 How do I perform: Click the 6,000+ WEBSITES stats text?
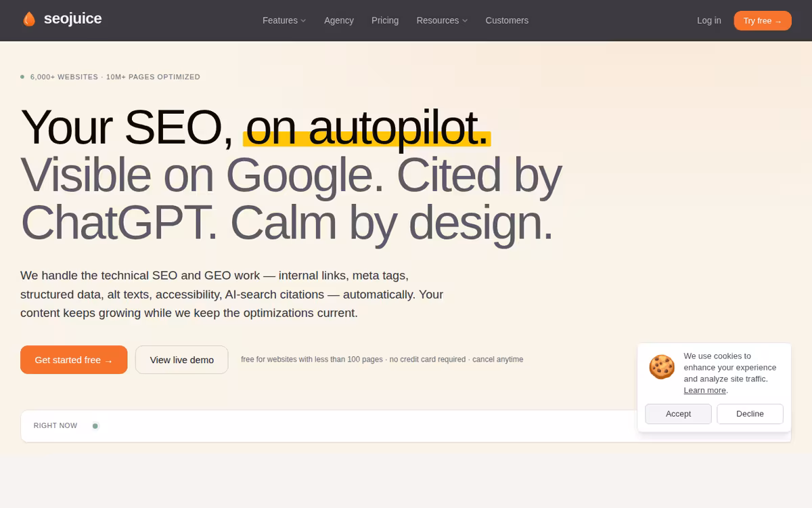click(115, 77)
